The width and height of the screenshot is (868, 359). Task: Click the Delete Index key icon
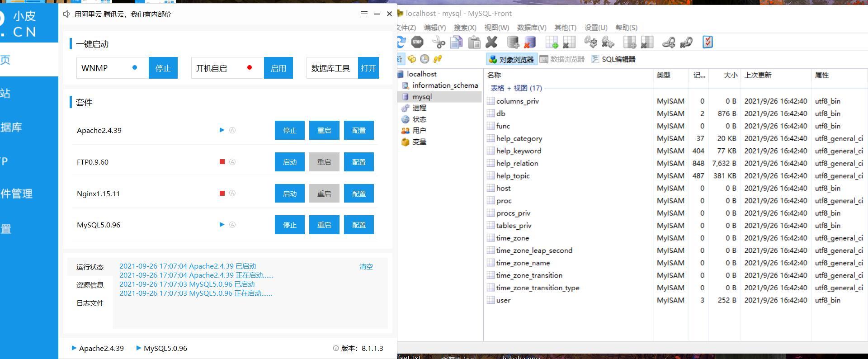608,43
